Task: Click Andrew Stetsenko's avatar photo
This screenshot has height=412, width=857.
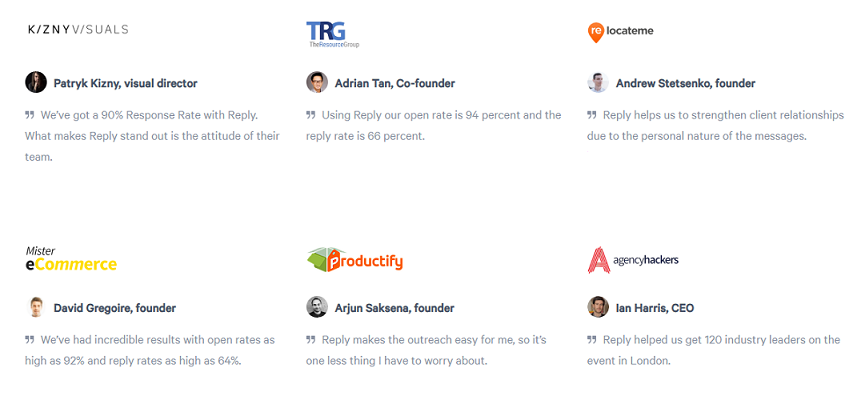Action: tap(598, 83)
